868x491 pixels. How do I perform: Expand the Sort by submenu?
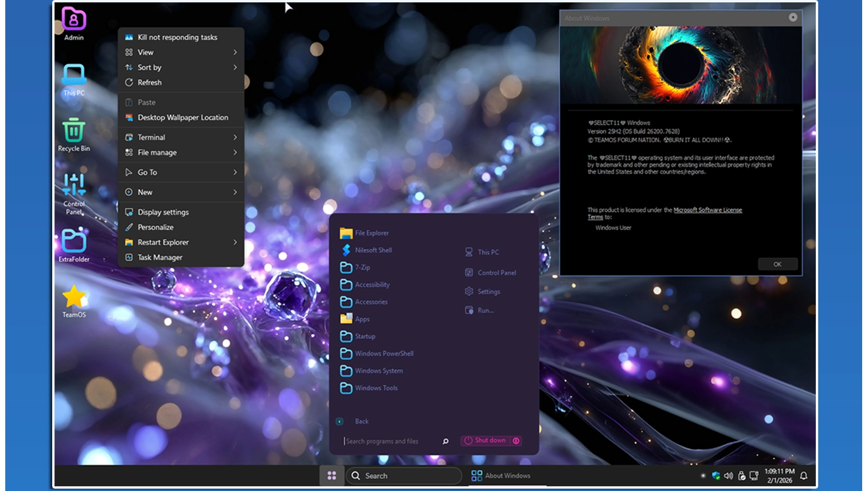tap(235, 67)
